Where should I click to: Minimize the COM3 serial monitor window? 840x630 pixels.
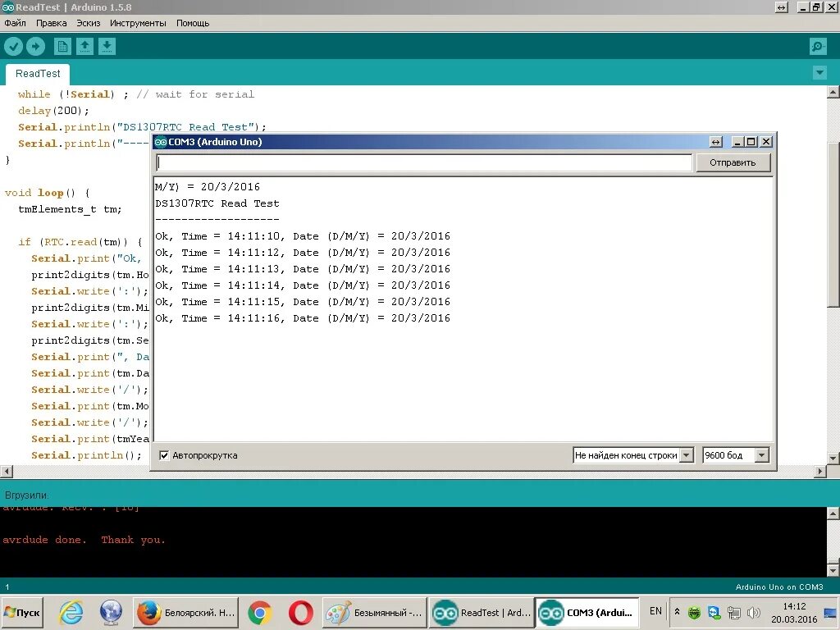point(737,141)
